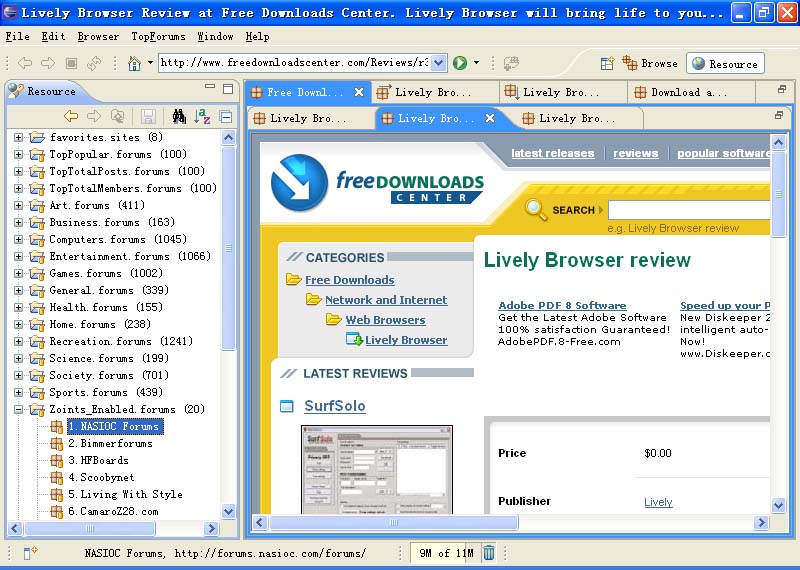Switch to the Resource perspective
This screenshot has height=570, width=800.
tap(725, 63)
